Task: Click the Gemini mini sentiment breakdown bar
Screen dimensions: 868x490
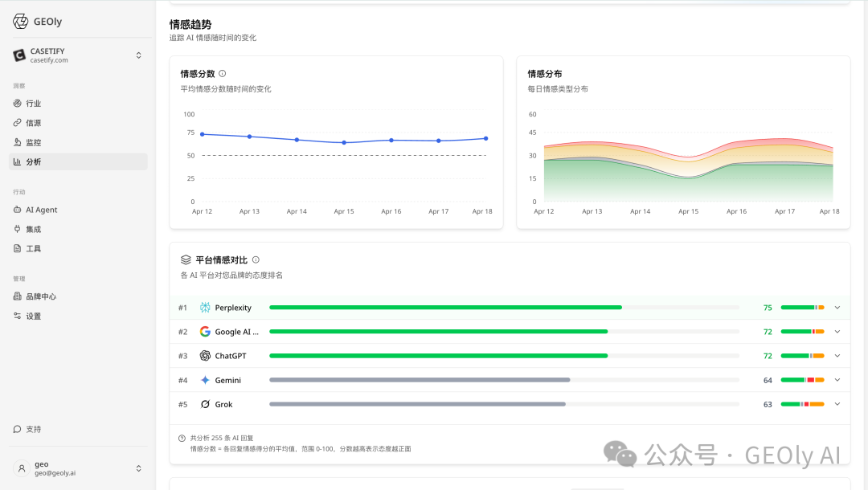Action: tap(803, 380)
